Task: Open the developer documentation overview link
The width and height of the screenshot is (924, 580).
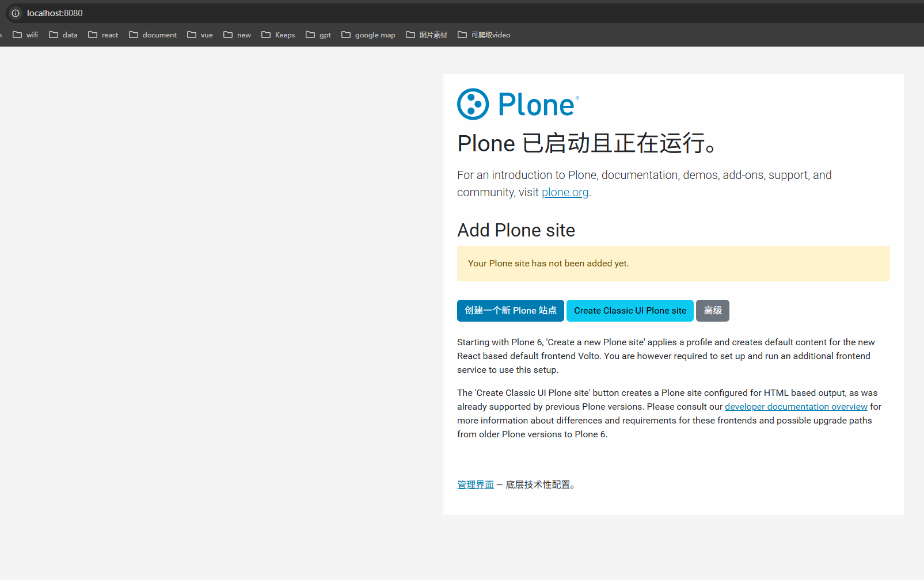Action: pyautogui.click(x=796, y=407)
